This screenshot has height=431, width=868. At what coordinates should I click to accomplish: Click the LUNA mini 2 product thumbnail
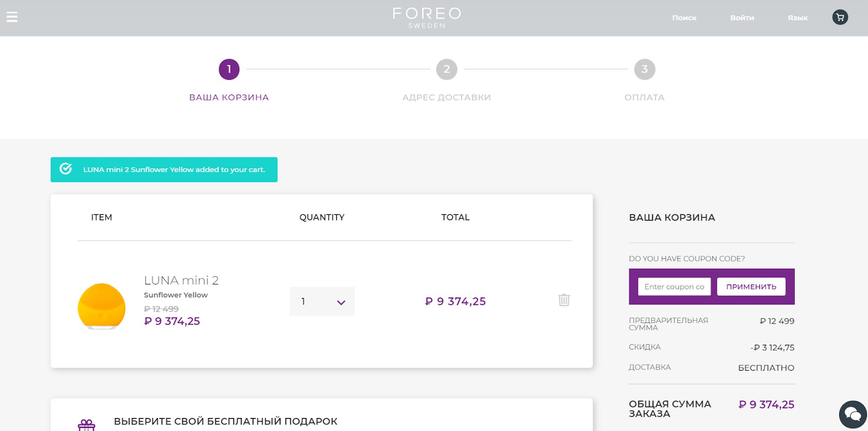pos(101,306)
